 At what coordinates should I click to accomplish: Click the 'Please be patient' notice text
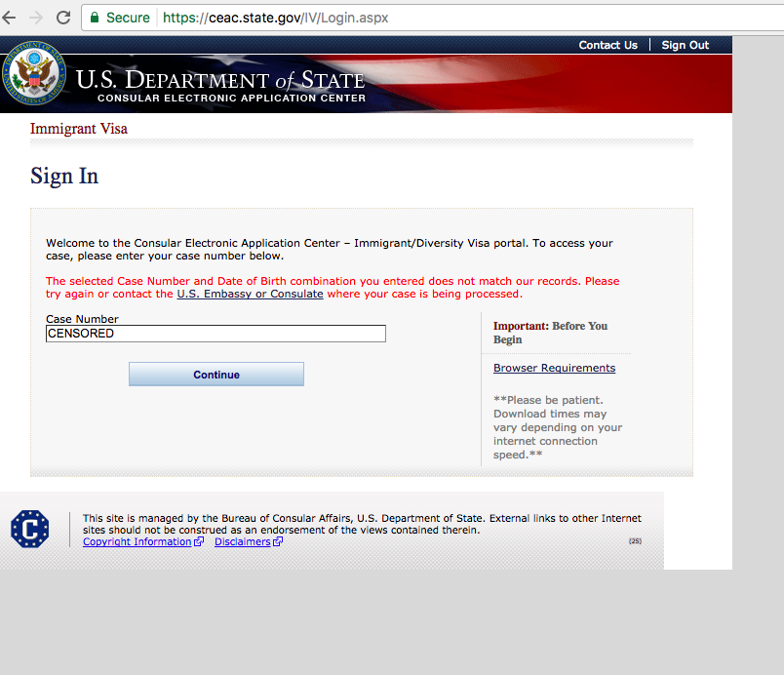click(558, 427)
